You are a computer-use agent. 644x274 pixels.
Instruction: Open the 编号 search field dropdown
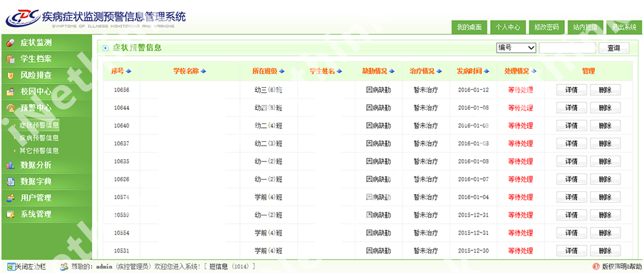(x=516, y=48)
